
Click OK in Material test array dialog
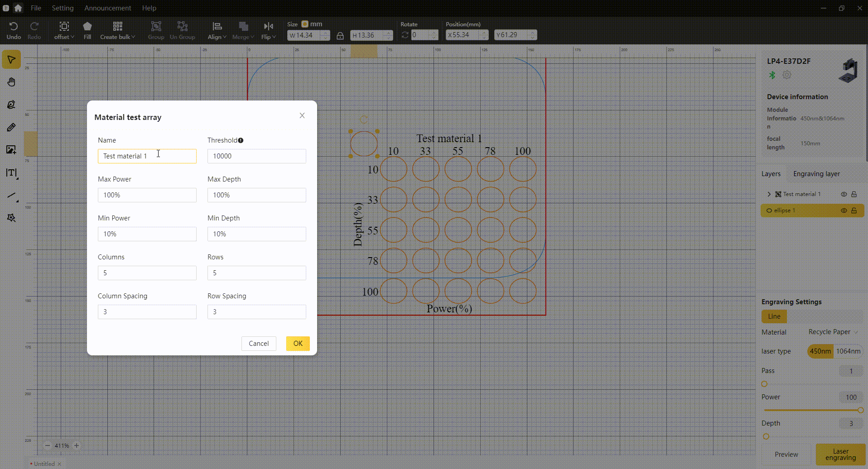[x=298, y=344]
